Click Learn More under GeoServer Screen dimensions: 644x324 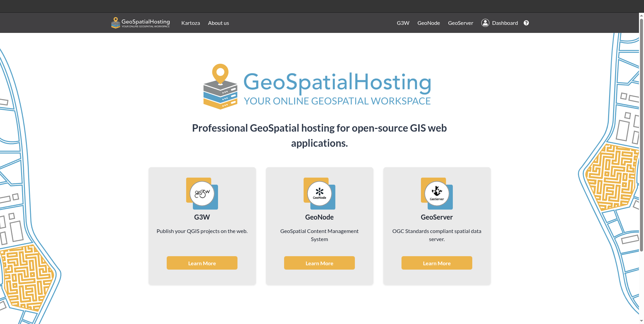437,263
